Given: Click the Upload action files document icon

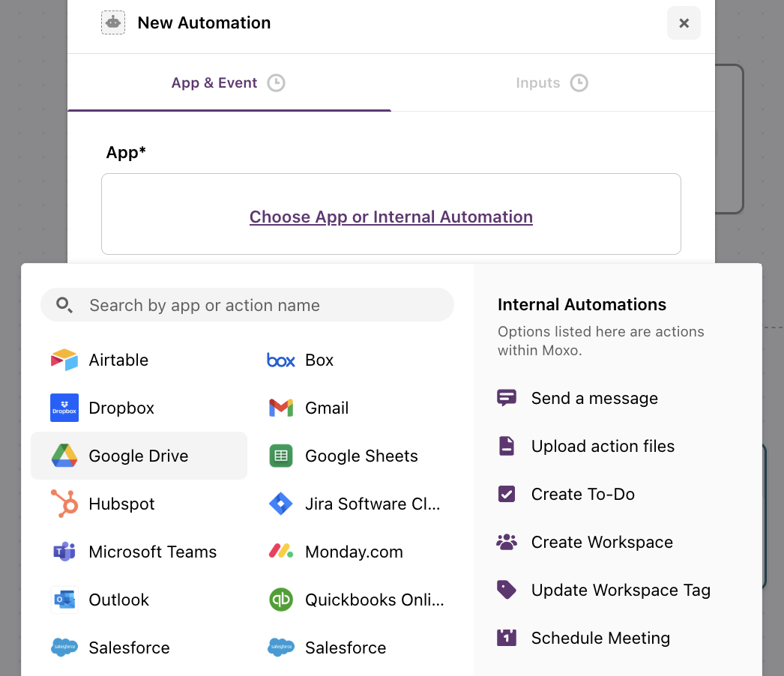Looking at the screenshot, I should point(507,445).
